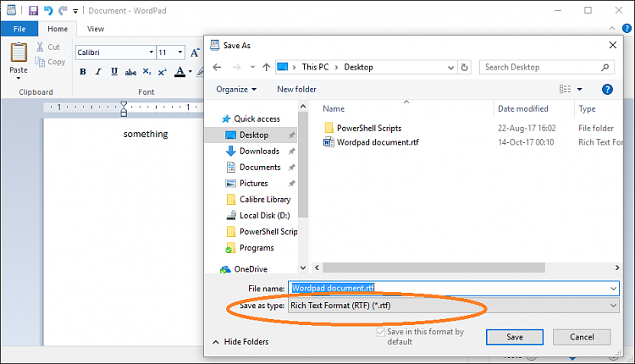
Task: Click the Search Desktop field
Action: [547, 67]
